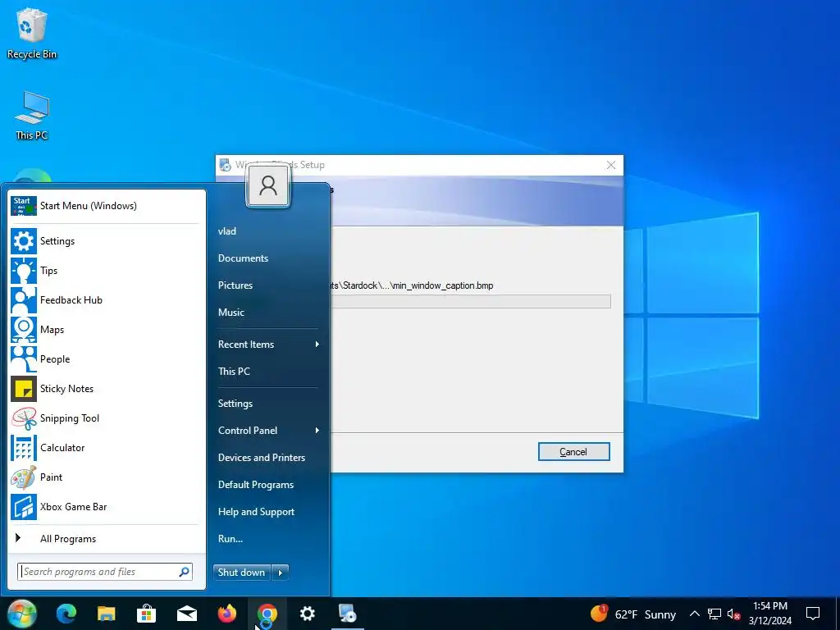Launch Xbox Game Bar icon
Screen dimensions: 840x630
[x=24, y=507]
